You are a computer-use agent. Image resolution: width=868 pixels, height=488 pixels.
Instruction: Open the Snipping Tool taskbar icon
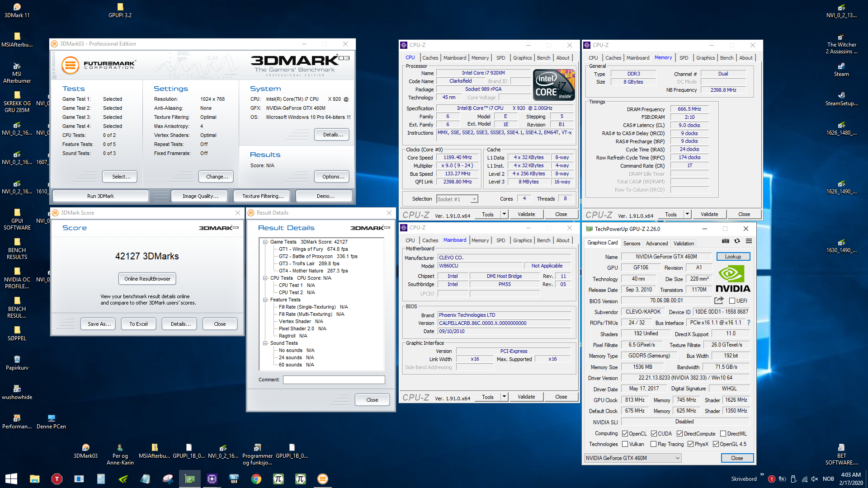tap(168, 479)
